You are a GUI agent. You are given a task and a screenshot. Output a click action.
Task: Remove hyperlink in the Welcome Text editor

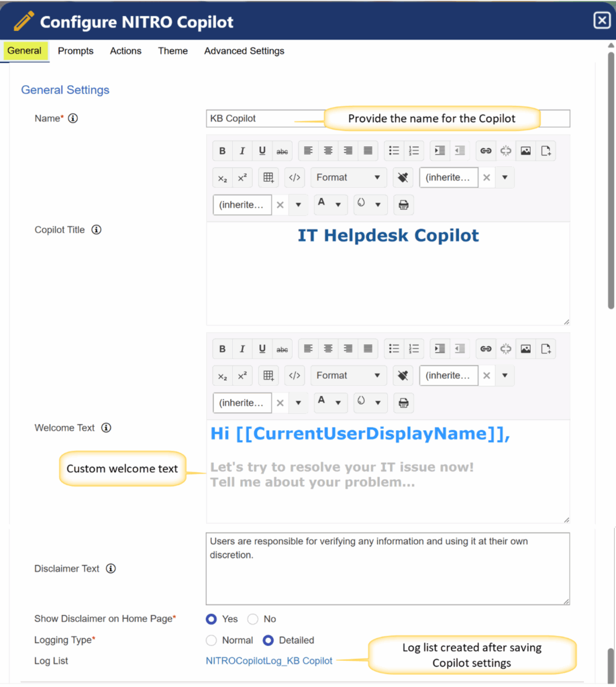pyautogui.click(x=506, y=349)
